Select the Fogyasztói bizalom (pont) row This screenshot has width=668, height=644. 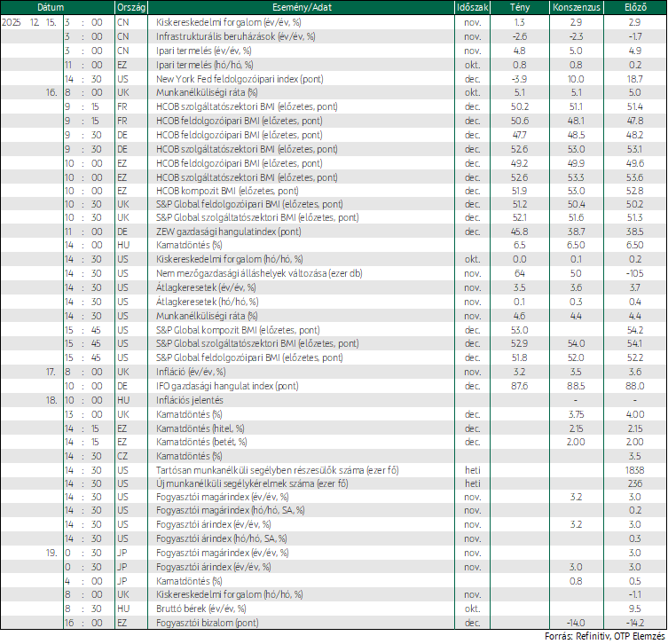[334, 623]
